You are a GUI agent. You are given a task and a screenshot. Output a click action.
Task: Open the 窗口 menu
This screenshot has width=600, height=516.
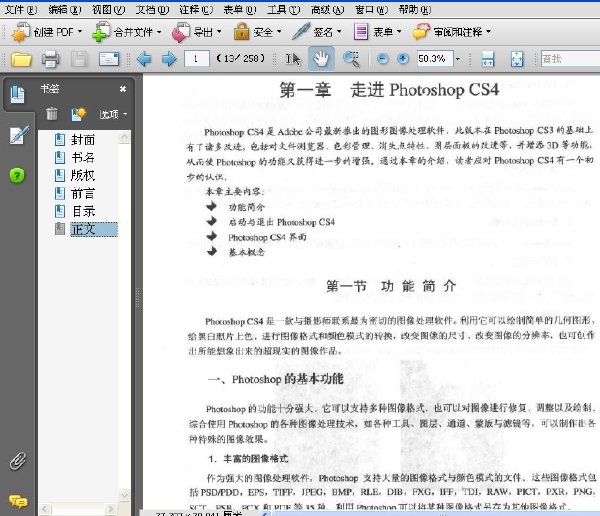pyautogui.click(x=372, y=9)
